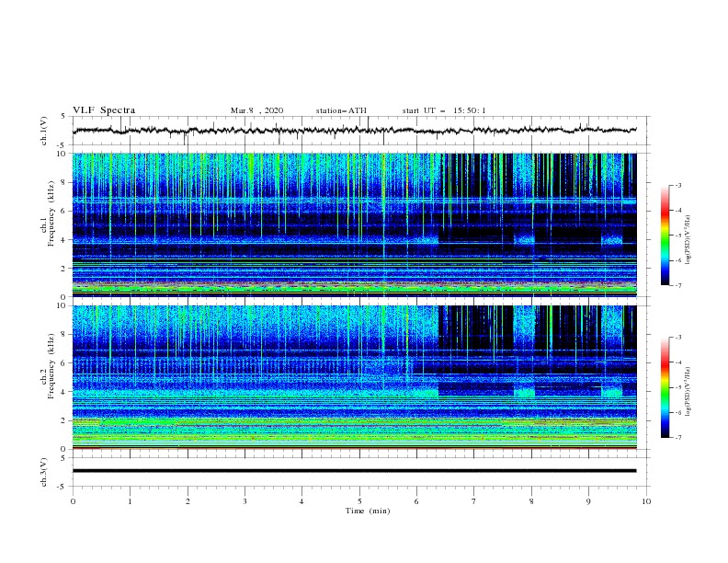Click the "2" tick on the time axis
Screen dimensions: 728x563
(x=188, y=501)
